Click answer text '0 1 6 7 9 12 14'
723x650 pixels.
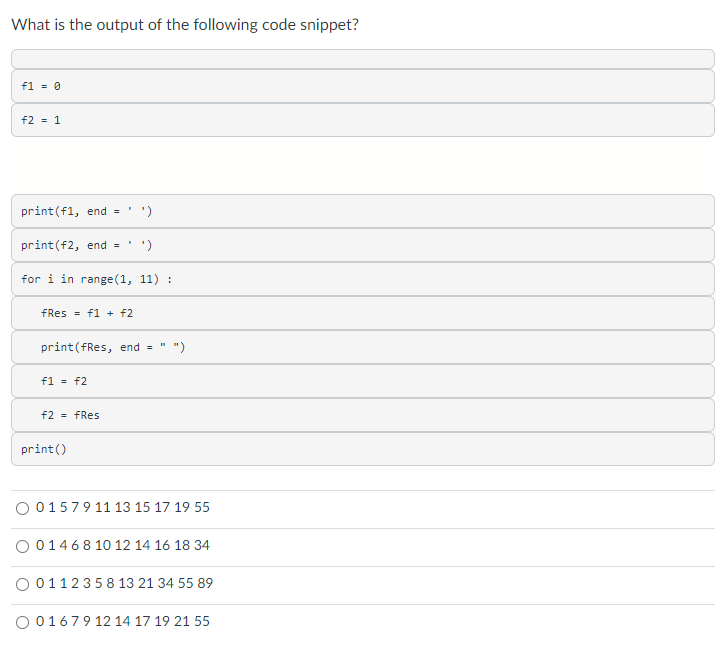[x=122, y=622]
